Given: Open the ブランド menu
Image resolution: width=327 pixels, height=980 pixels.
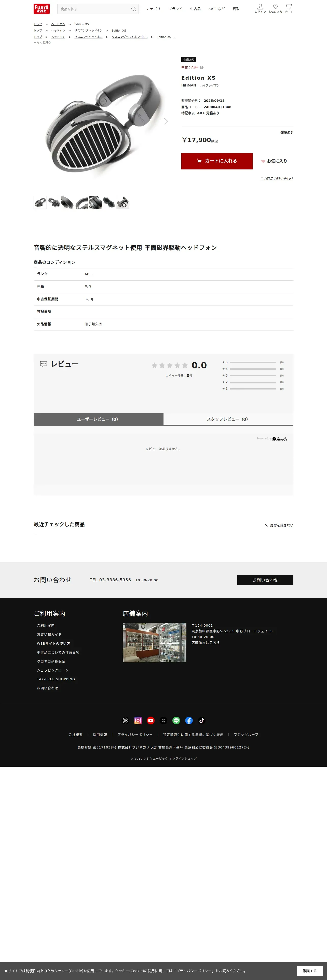Looking at the screenshot, I should tap(175, 9).
